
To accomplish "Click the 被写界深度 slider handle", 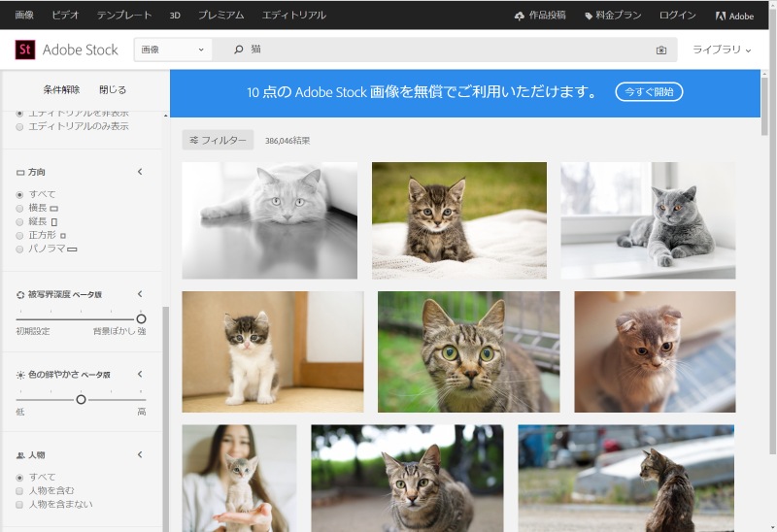I will click(141, 319).
